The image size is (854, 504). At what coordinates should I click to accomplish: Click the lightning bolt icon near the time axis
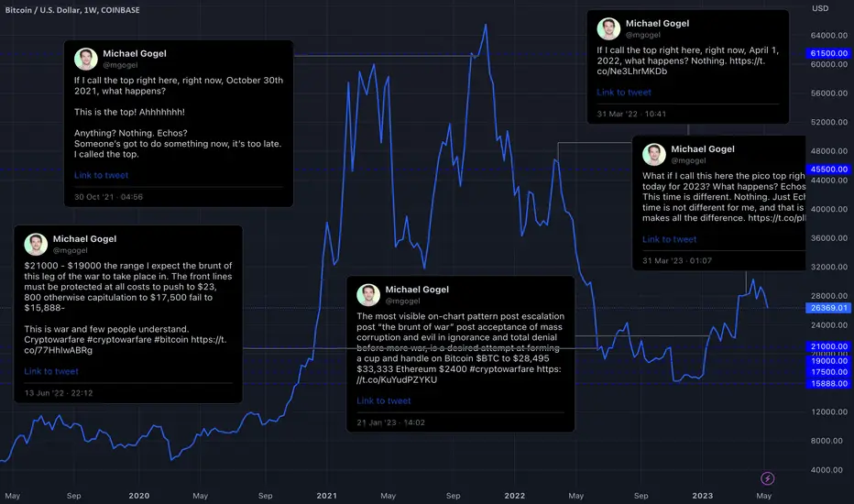[x=767, y=478]
